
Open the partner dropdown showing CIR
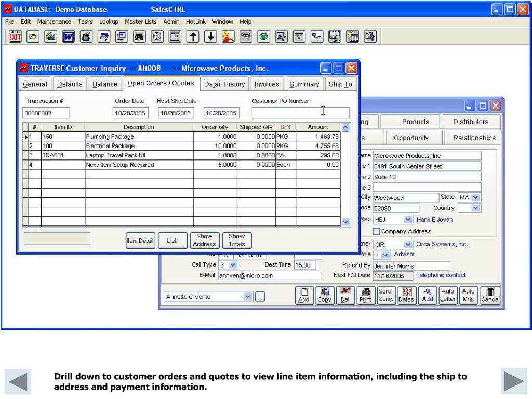[x=408, y=244]
